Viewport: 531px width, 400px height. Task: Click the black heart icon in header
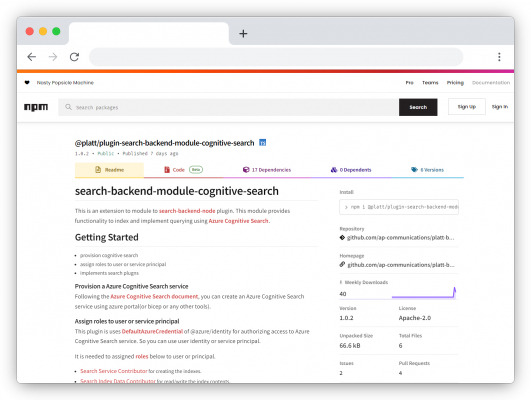(27, 82)
